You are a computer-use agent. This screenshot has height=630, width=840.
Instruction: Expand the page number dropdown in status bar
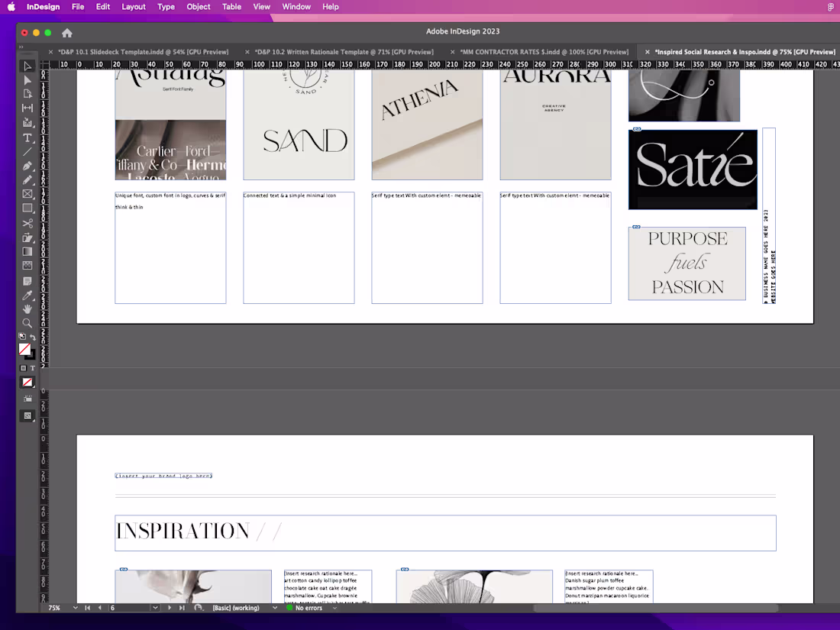(x=154, y=607)
